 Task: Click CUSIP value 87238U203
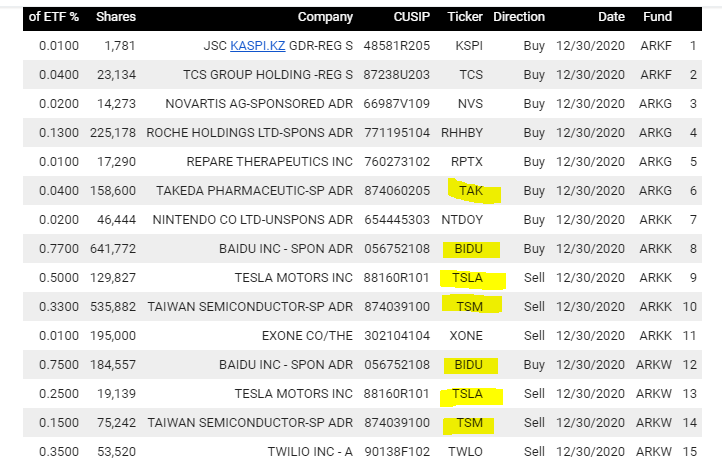click(396, 75)
